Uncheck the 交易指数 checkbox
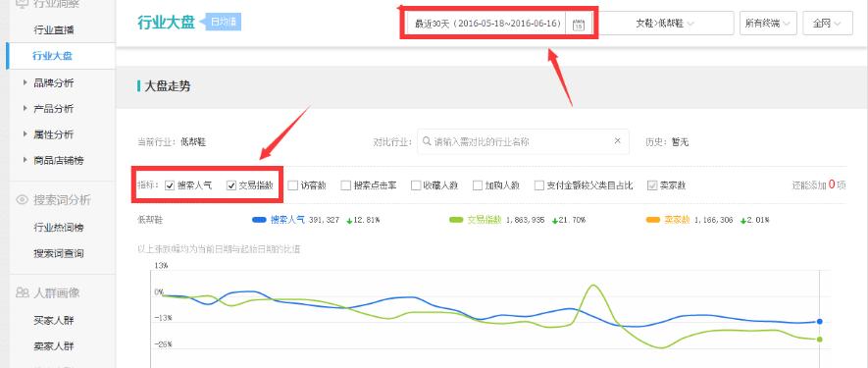 click(x=231, y=185)
